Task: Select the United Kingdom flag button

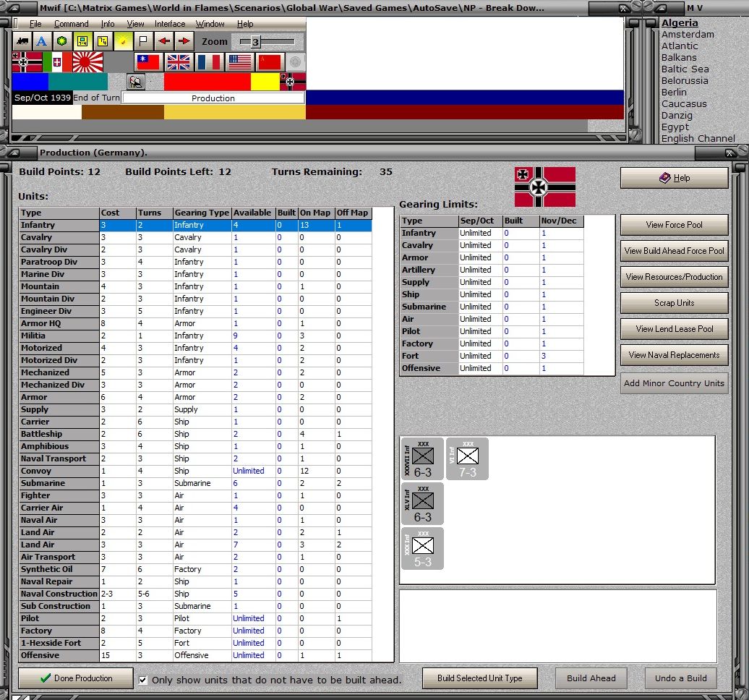Action: coord(178,62)
